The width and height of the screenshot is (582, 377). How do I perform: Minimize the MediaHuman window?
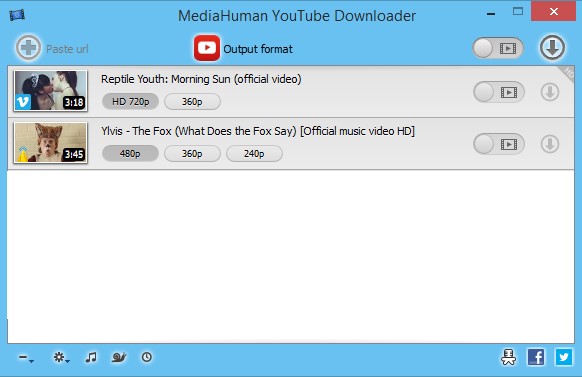(491, 13)
